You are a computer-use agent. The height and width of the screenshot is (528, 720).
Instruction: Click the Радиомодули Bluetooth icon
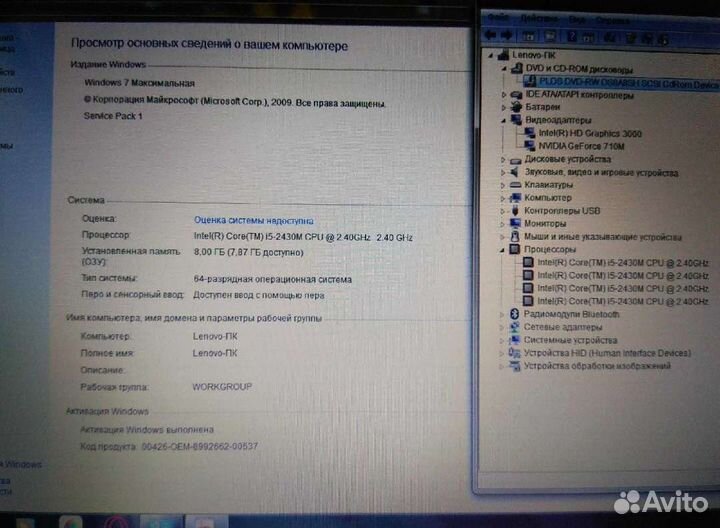(x=515, y=314)
